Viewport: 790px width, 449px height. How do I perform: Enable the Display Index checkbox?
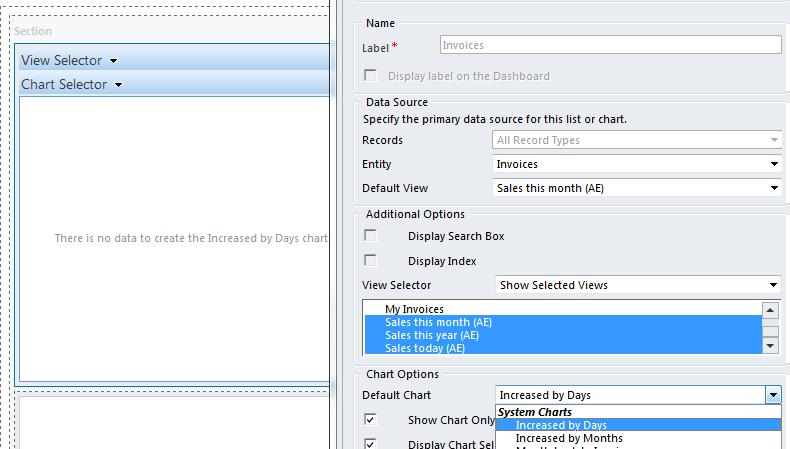371,261
